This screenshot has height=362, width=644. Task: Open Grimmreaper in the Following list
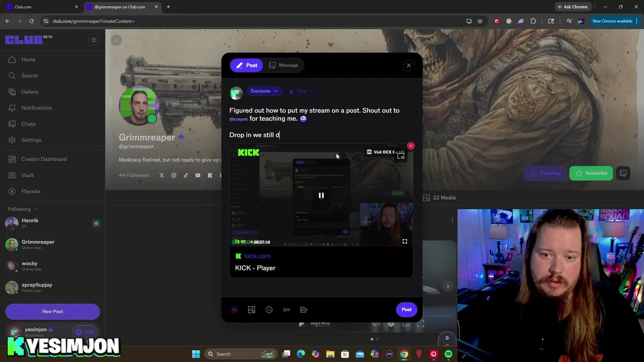pyautogui.click(x=52, y=244)
